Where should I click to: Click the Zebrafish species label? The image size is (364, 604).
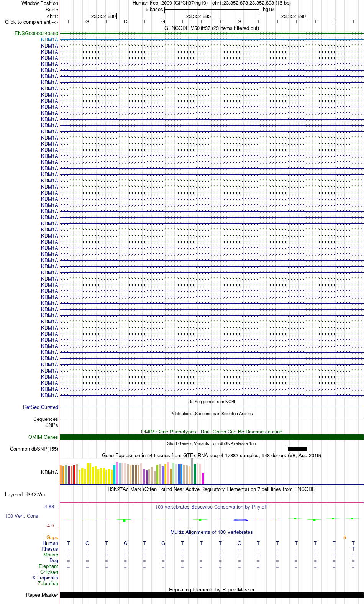click(x=48, y=584)
